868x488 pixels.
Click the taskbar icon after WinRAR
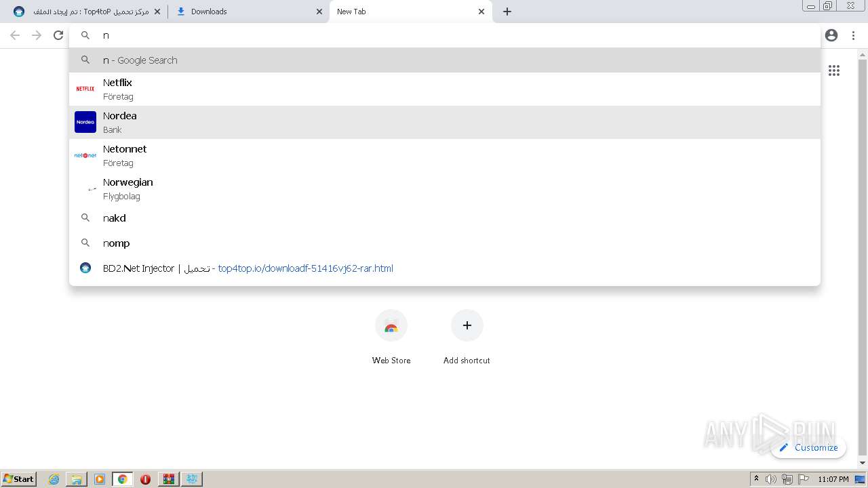tap(192, 479)
